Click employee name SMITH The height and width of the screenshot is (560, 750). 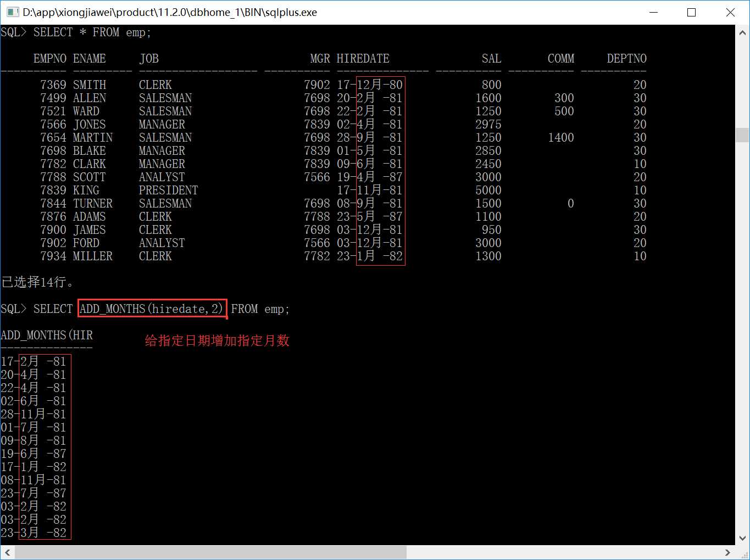click(x=90, y=85)
